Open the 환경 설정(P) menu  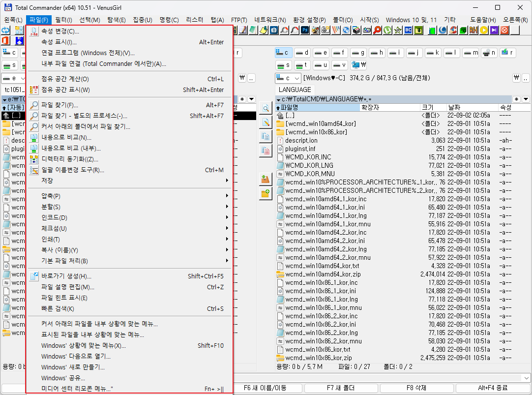pos(309,20)
